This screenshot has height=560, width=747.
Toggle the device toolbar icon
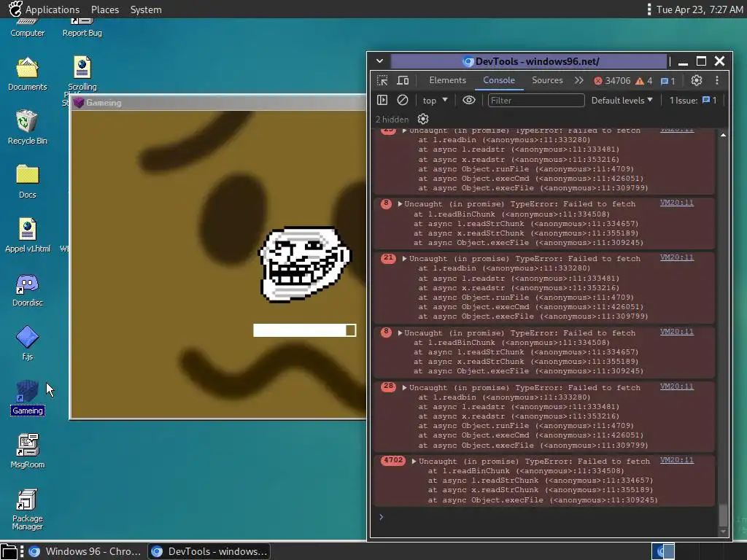tap(403, 80)
